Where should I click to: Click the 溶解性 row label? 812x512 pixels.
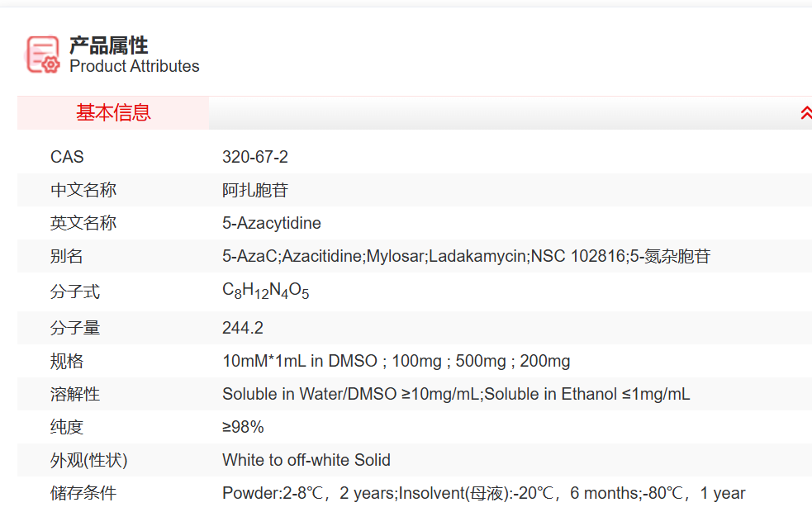[75, 394]
